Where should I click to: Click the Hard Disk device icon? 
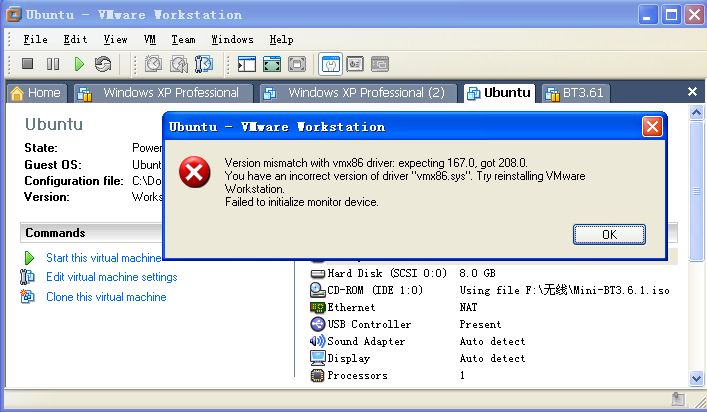tap(317, 273)
